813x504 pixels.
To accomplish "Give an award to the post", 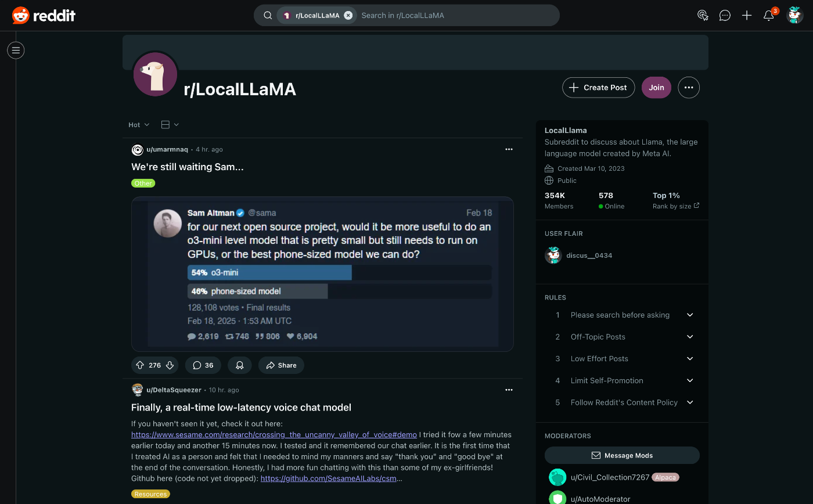I will point(239,365).
